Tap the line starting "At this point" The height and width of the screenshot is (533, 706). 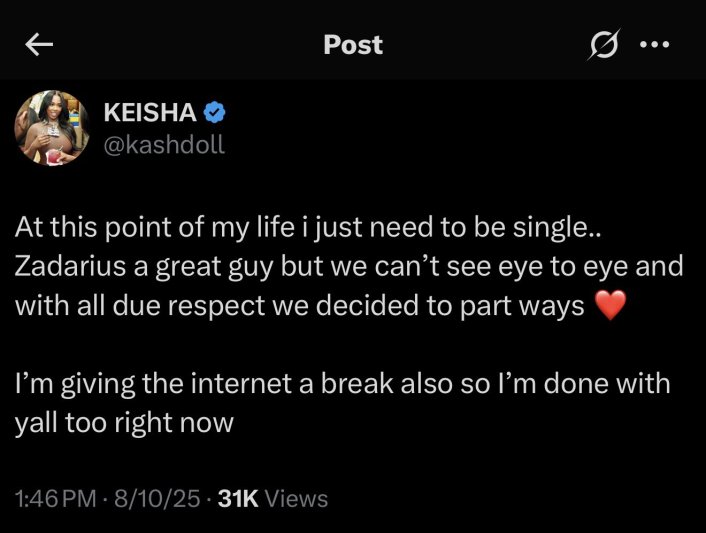click(308, 227)
